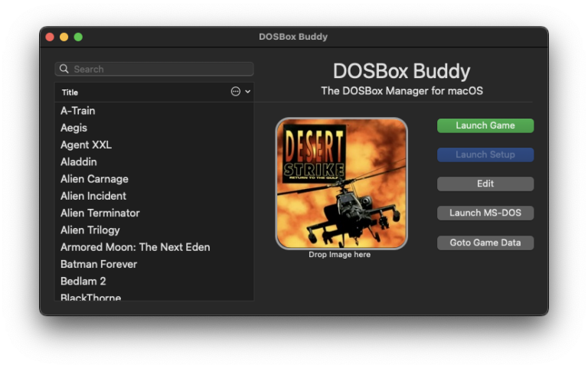This screenshot has width=588, height=368.
Task: Select Bedlam 2 in the game list
Action: [x=155, y=282]
